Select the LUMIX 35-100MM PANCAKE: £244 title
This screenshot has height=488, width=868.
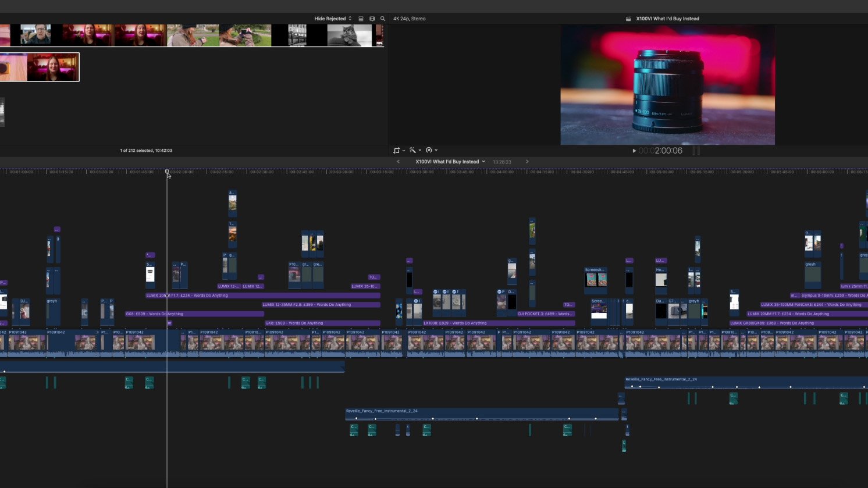[814, 305]
